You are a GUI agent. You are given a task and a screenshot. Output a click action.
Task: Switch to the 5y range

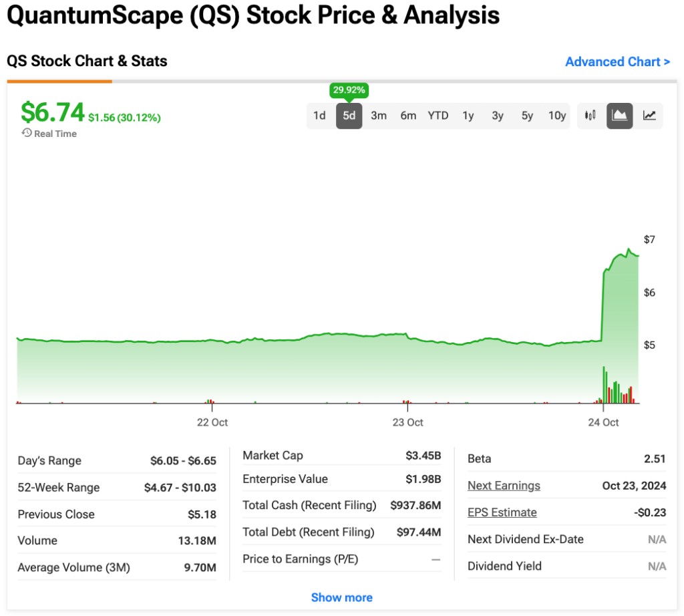pos(526,116)
